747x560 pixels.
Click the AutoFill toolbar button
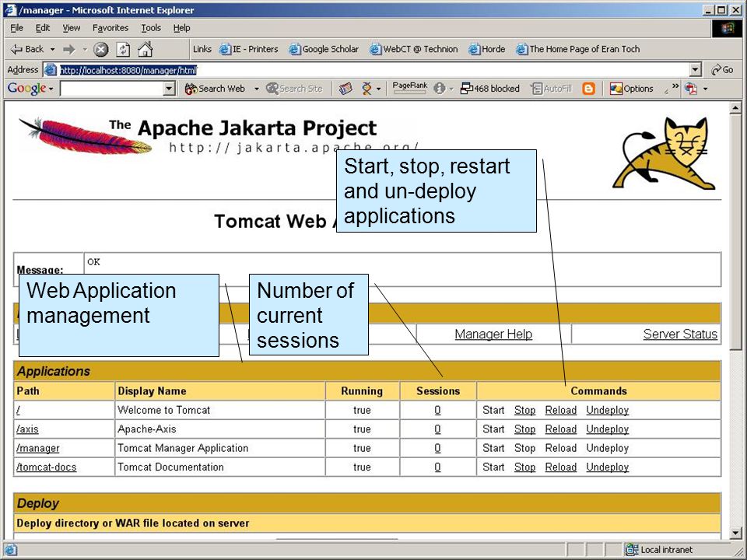point(551,89)
